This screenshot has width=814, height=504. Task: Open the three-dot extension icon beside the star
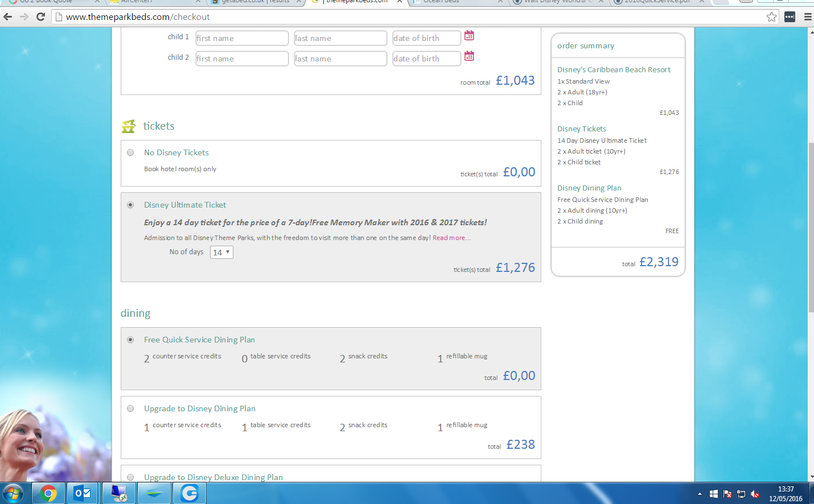tap(790, 16)
